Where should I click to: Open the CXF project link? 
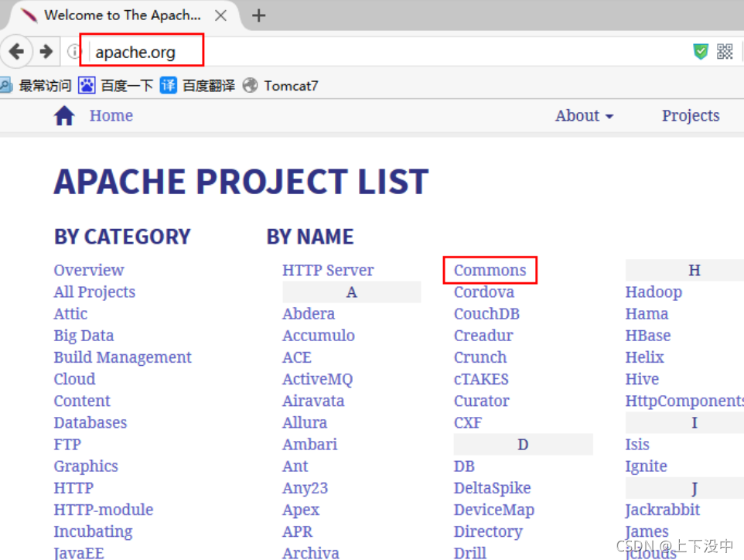point(468,423)
